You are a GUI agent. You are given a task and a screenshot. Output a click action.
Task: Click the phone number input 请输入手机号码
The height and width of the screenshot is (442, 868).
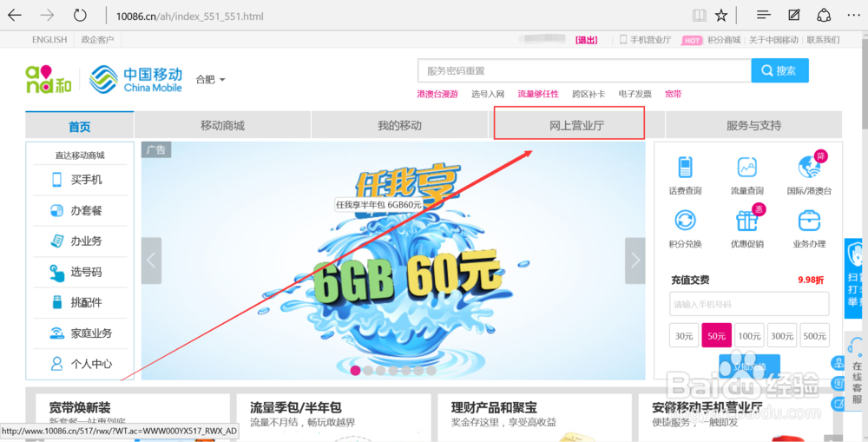point(749,304)
